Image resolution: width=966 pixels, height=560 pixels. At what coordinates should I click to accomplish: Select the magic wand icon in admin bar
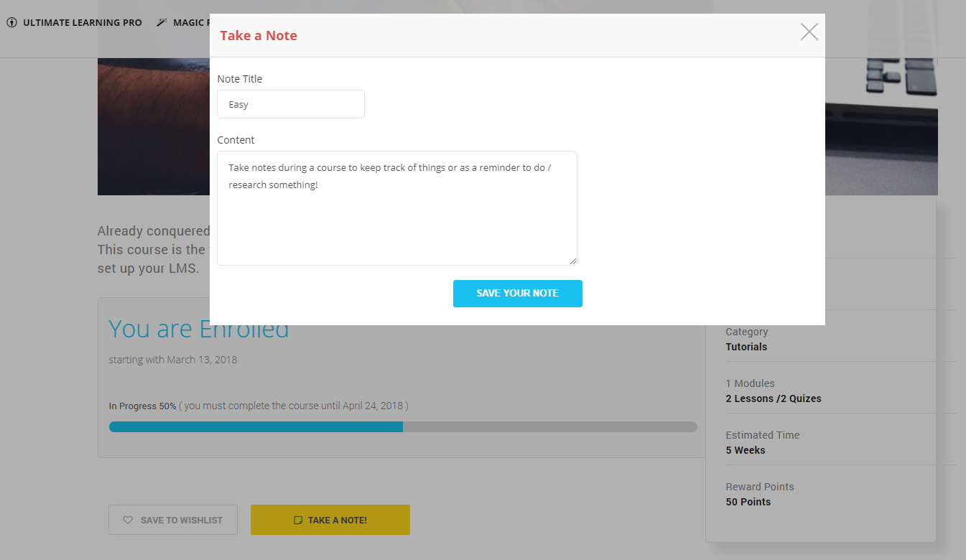(162, 22)
